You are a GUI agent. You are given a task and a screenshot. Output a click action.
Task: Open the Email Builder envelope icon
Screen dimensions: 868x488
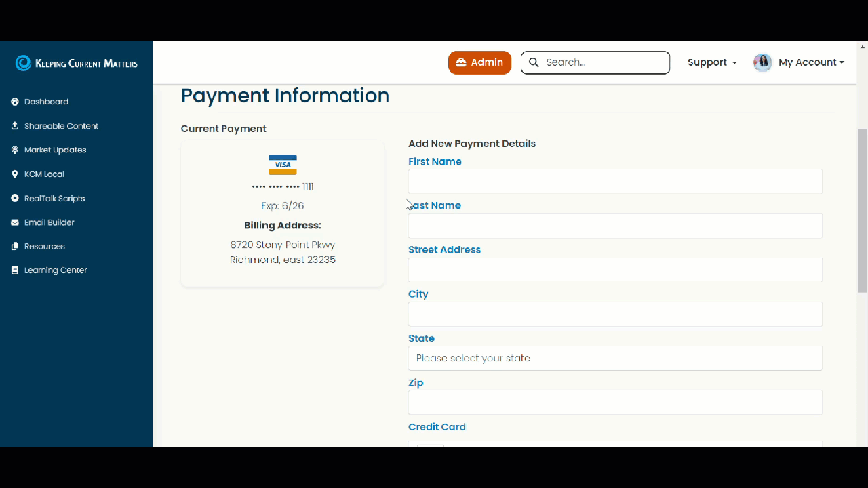(x=14, y=222)
